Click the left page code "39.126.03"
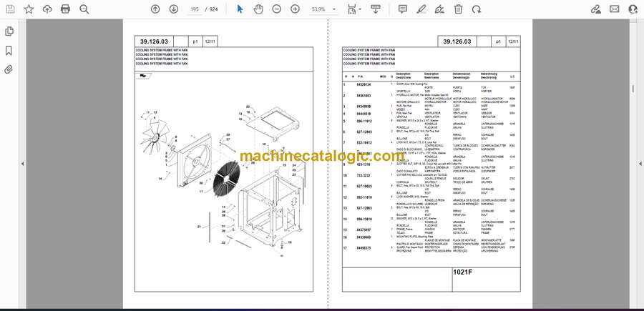644x311 pixels. tap(154, 41)
